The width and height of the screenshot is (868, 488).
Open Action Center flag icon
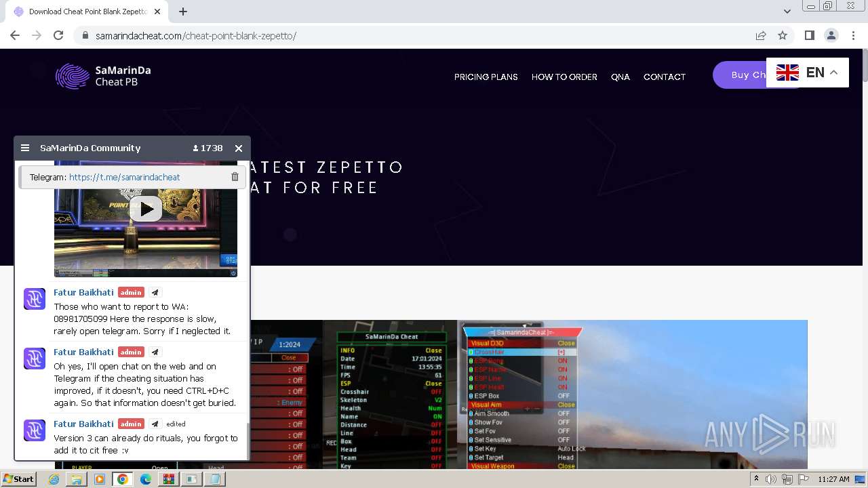[804, 479]
